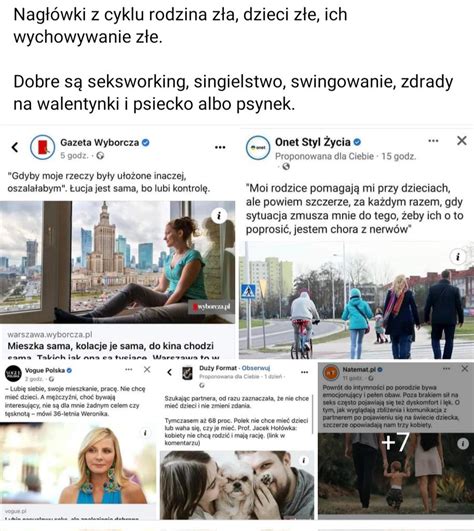This screenshot has height=531, width=474.
Task: Open Natemat.pl profile avatar
Action: click(x=331, y=373)
